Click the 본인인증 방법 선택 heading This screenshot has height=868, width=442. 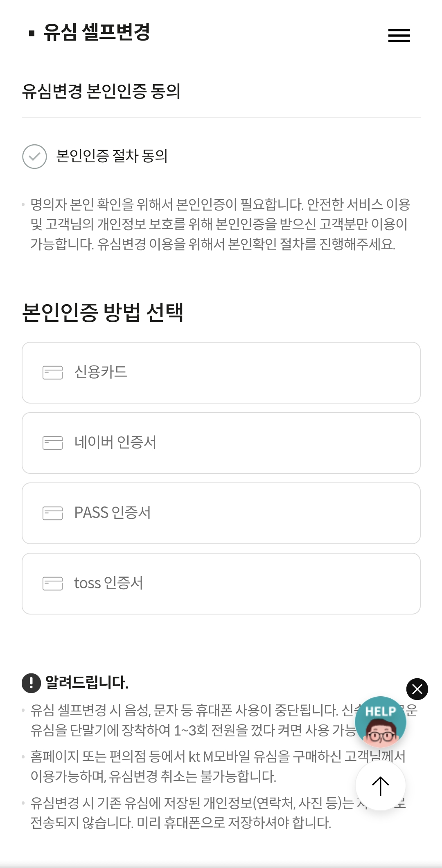coord(102,313)
